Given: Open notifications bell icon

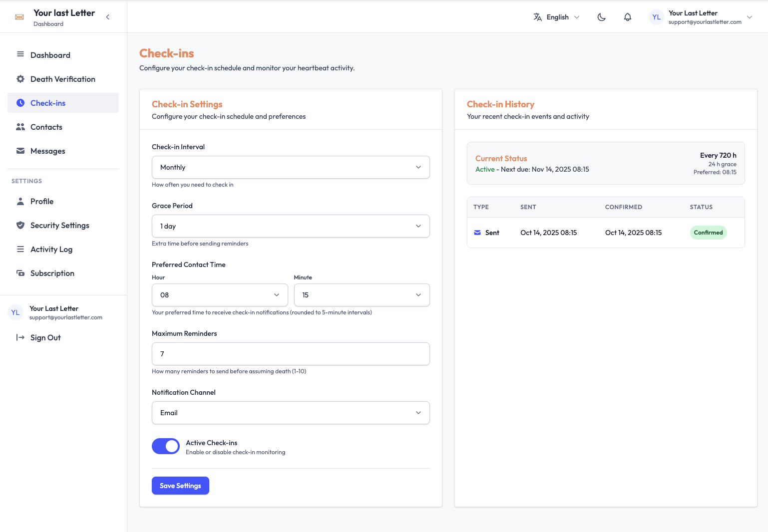Looking at the screenshot, I should click(x=628, y=17).
